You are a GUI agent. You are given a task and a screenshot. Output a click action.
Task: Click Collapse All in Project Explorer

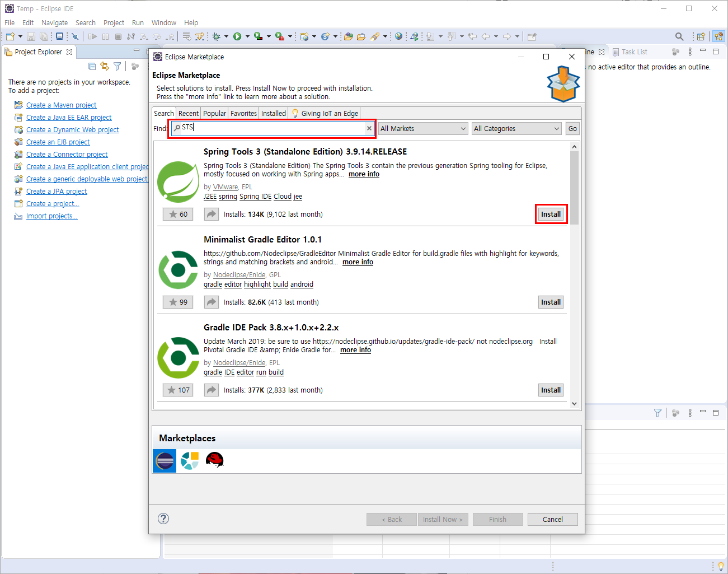(92, 66)
